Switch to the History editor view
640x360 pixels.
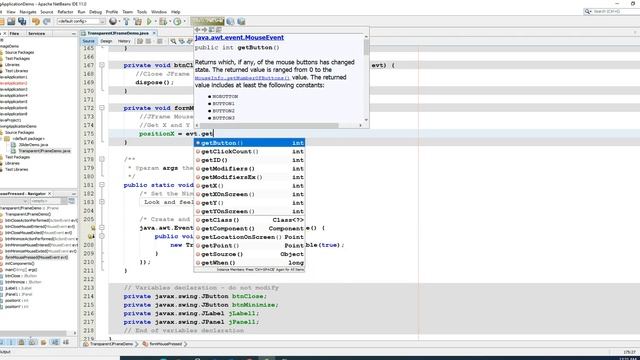[124, 41]
